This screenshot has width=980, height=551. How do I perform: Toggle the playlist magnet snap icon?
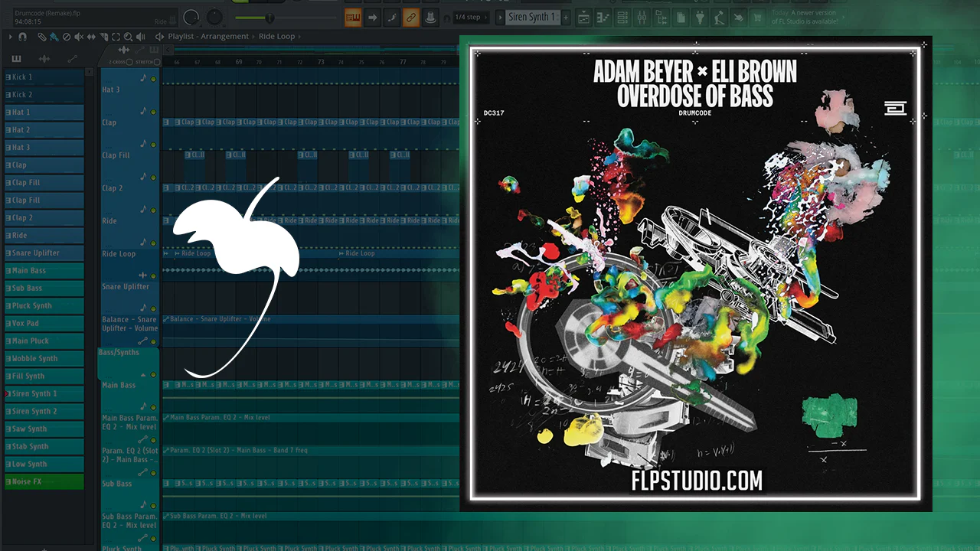(x=23, y=37)
